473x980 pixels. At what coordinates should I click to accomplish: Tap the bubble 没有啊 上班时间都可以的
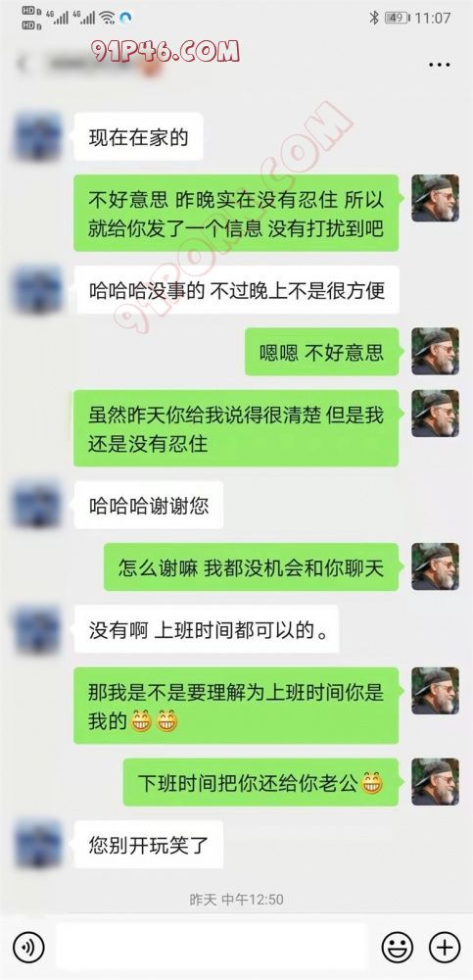coord(207,629)
